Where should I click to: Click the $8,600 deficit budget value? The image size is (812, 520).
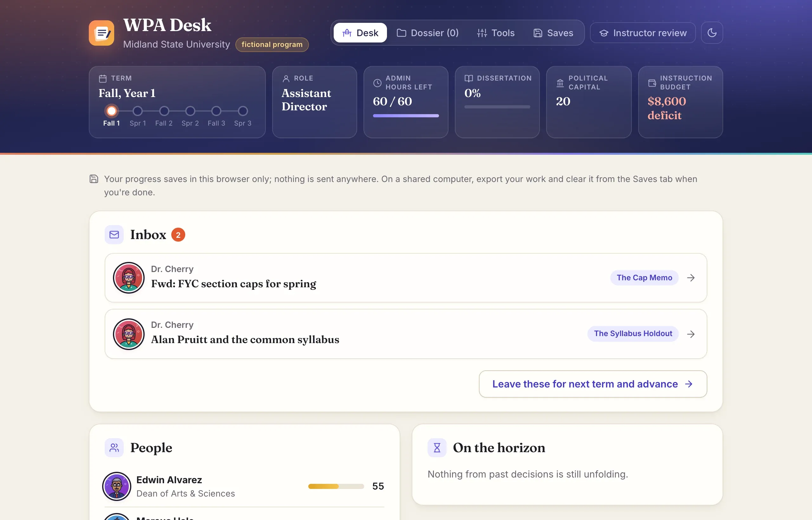point(667,108)
